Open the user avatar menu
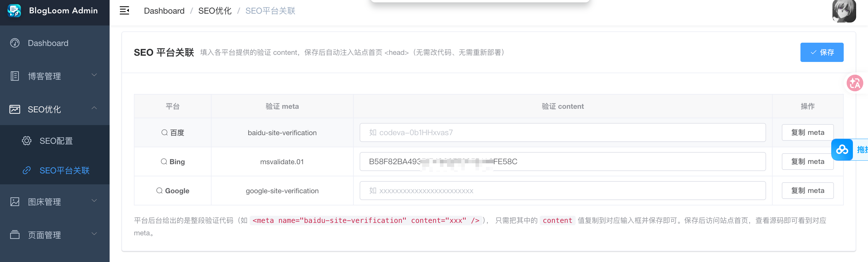This screenshot has height=262, width=868. (x=844, y=11)
